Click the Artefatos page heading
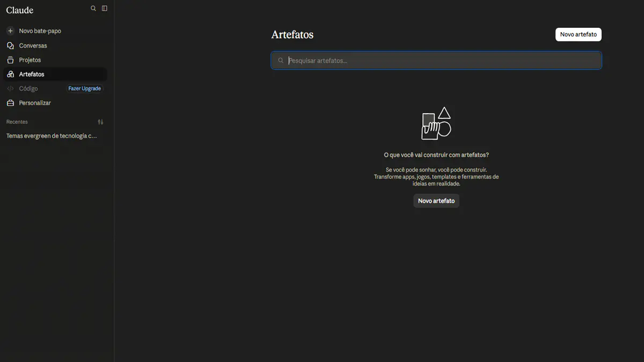Viewport: 644px width, 362px height. point(292,34)
